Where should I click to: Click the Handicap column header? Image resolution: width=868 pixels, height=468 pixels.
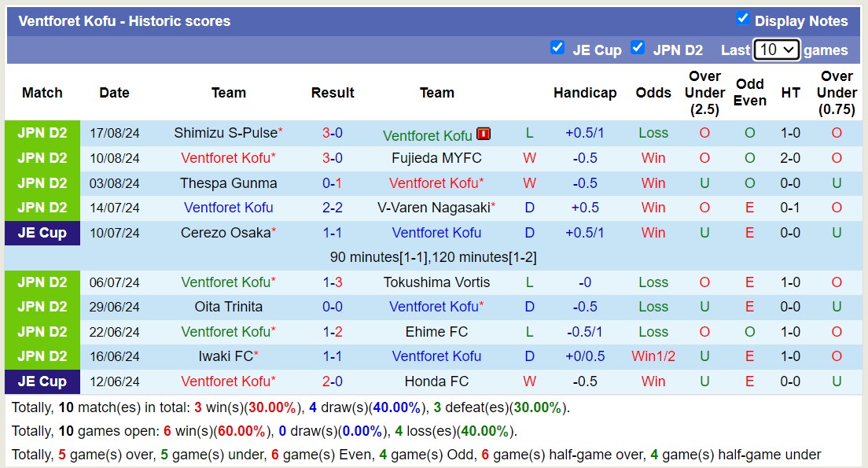point(585,93)
